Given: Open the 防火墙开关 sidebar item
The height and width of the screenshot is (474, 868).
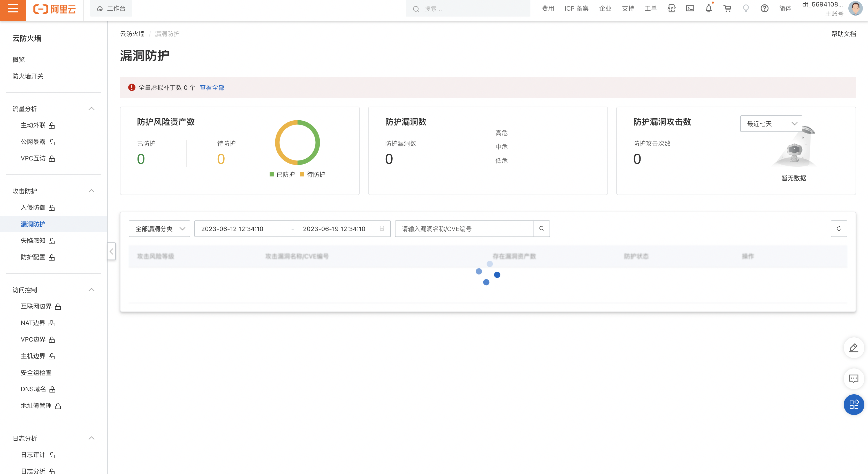Looking at the screenshot, I should pyautogui.click(x=28, y=76).
